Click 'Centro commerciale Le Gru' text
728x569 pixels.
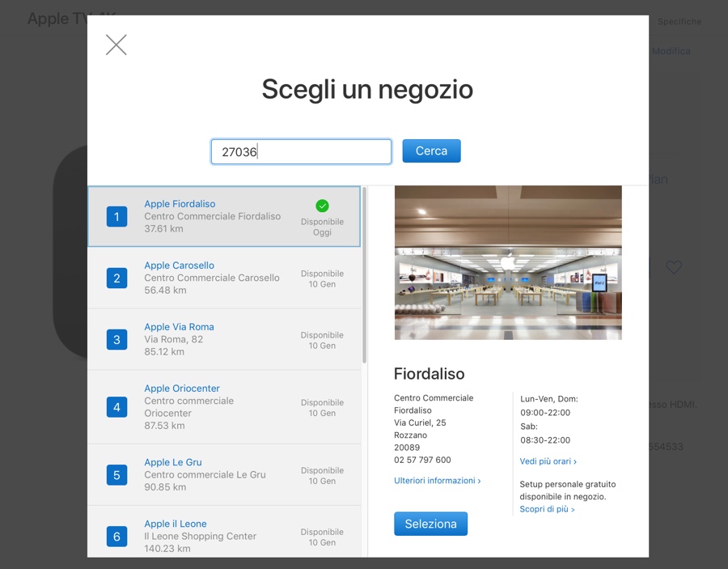(x=205, y=475)
